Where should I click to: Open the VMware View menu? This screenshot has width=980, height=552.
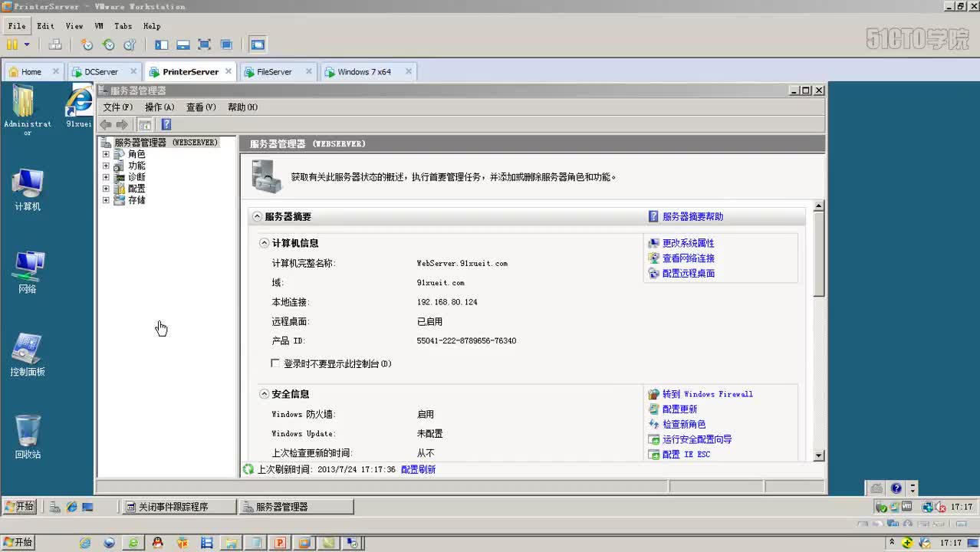[x=74, y=26]
